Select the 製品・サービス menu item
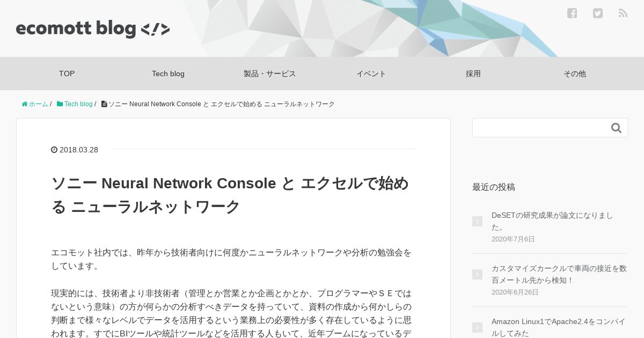 pyautogui.click(x=270, y=74)
